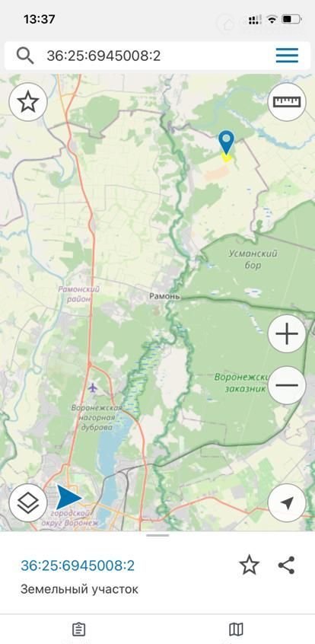Tap the blue navigation arrow near Воронеж
Screen dimensions: 315x644
pyautogui.click(x=68, y=497)
